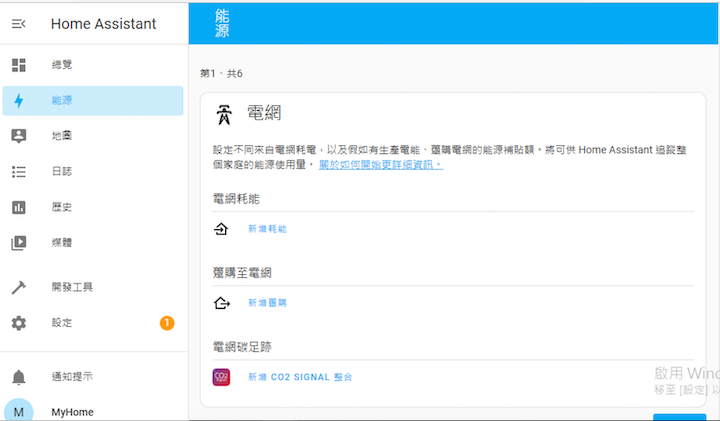The width and height of the screenshot is (720, 421).
Task: Click the grid consumption home-import icon
Action: [x=221, y=229]
